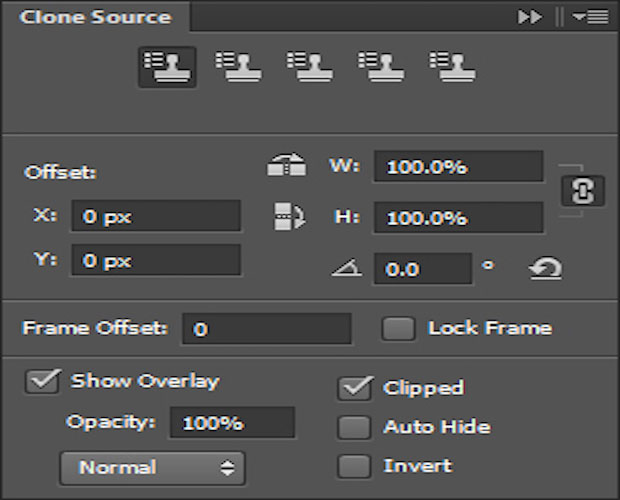Viewport: 620px width, 500px height.
Task: Select the second clone source stamp
Action: tap(238, 67)
